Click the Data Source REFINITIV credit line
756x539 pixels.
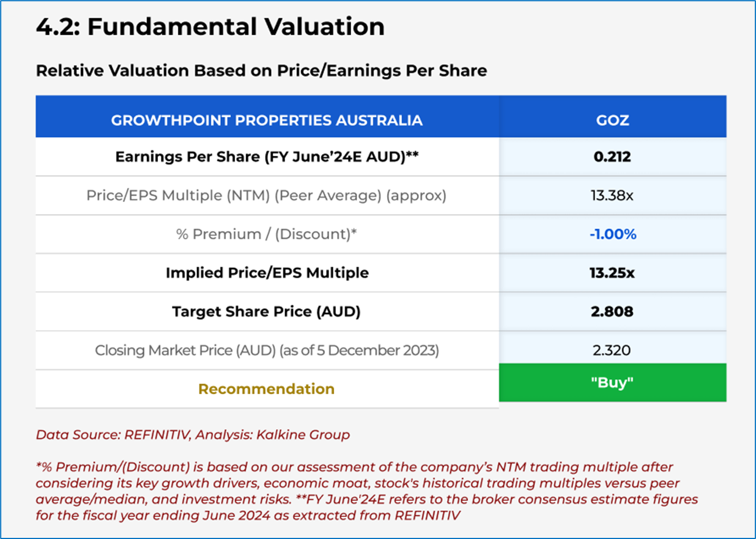[193, 434]
